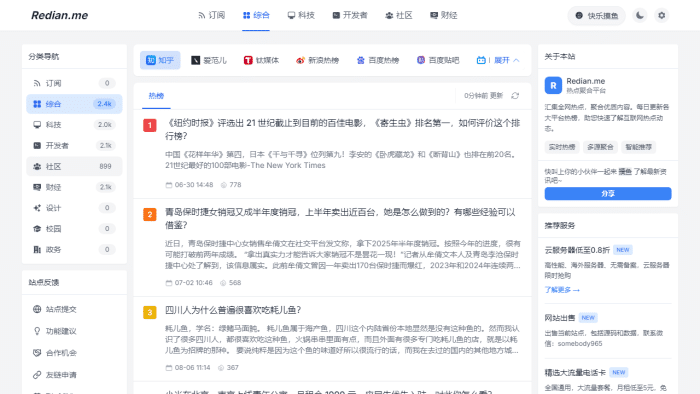The width and height of the screenshot is (700, 394).
Task: Open settings via the gear icon
Action: pyautogui.click(x=662, y=15)
